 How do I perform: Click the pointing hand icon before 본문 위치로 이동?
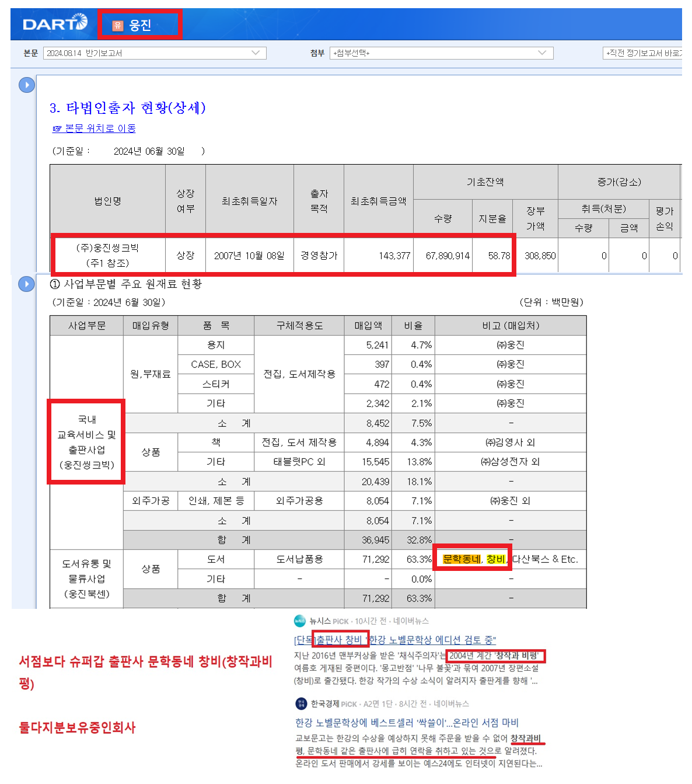57,128
